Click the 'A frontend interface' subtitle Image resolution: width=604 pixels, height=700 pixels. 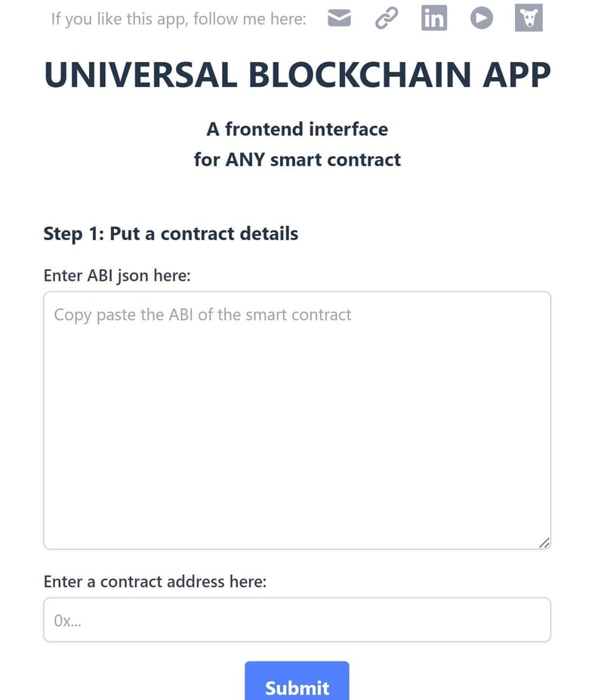297,129
